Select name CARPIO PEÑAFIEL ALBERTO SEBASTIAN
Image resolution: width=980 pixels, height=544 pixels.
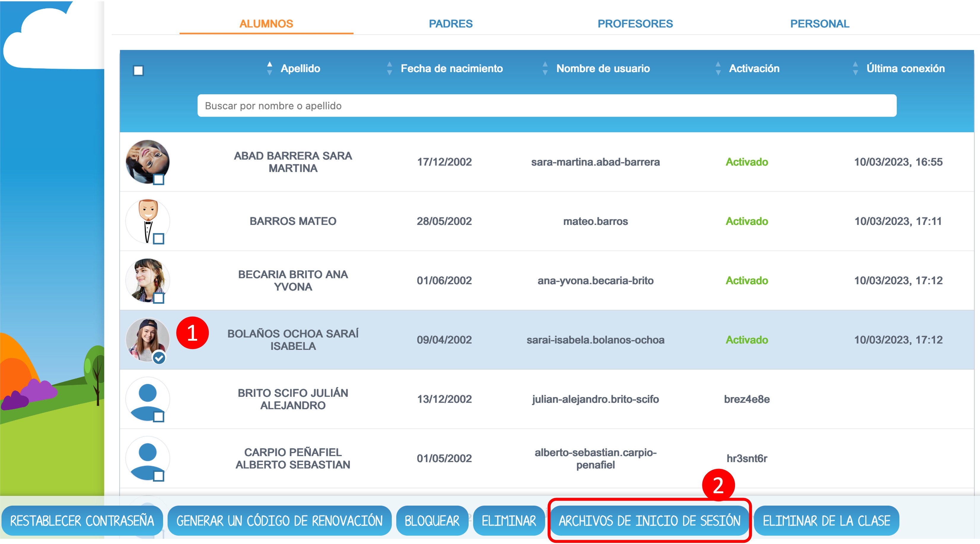coord(293,458)
